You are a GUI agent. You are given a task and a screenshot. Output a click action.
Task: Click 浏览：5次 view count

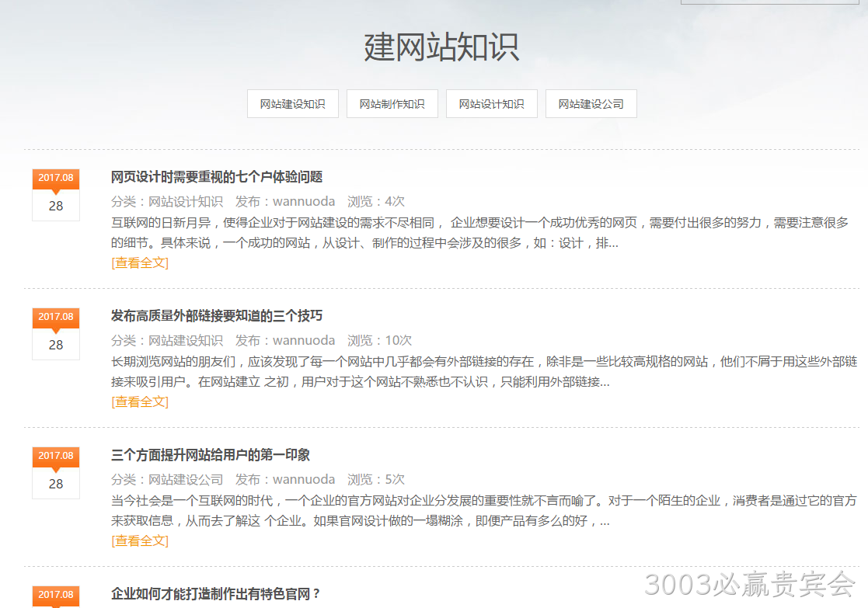(376, 479)
